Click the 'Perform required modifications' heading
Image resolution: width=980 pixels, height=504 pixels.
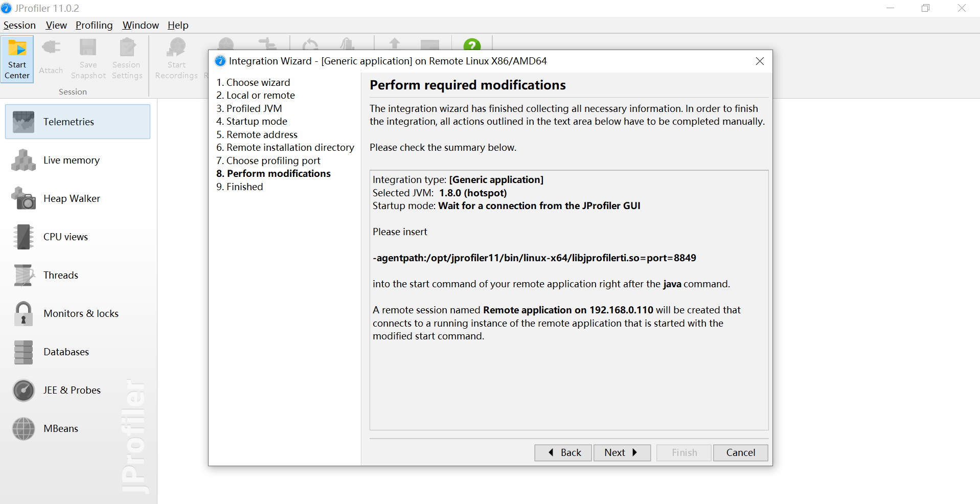pyautogui.click(x=468, y=85)
